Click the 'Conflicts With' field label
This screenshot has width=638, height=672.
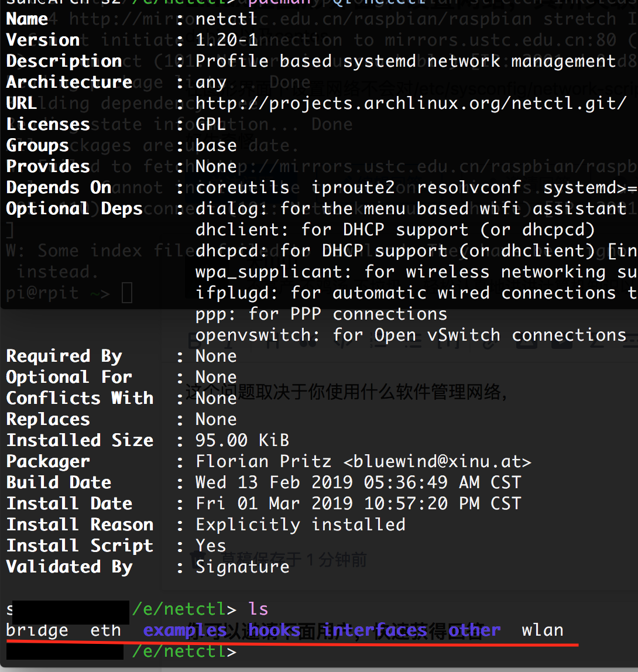coord(80,397)
